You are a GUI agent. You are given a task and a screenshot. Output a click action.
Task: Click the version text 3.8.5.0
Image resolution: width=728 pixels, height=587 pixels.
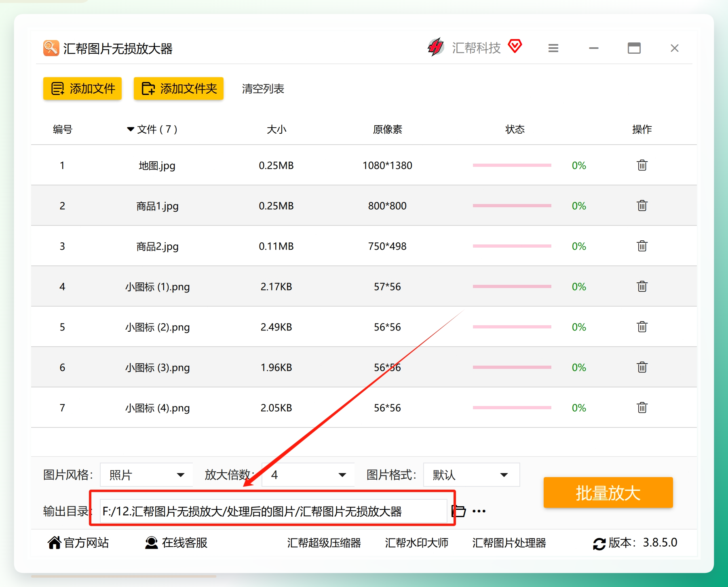[x=660, y=543]
